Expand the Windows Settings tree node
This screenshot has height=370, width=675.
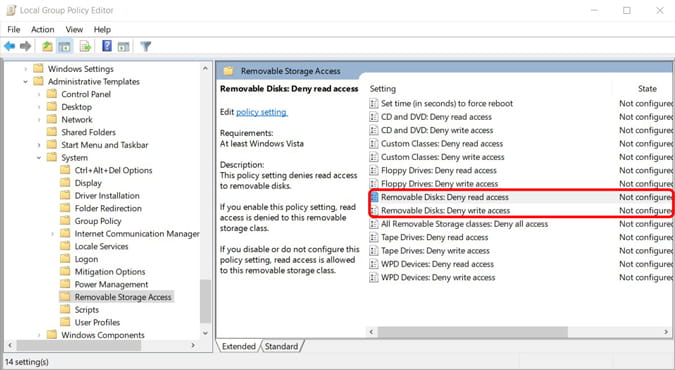pos(25,69)
